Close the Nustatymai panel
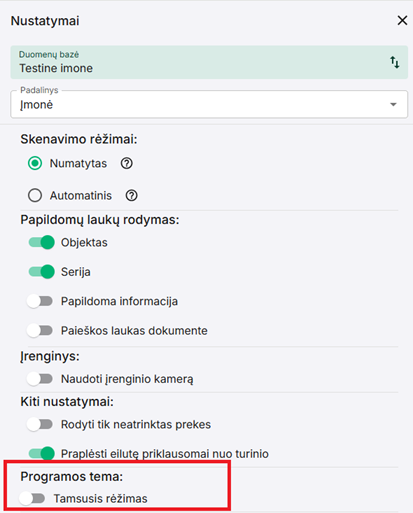 tap(402, 21)
